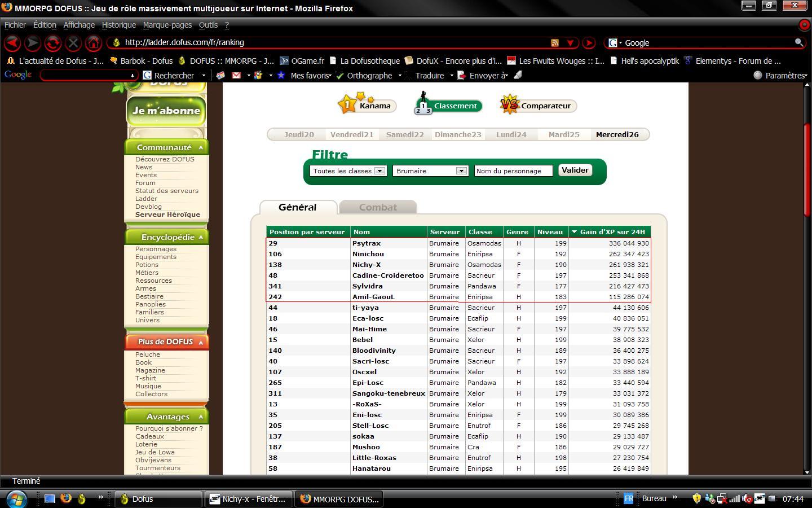Screen dimensions: 812x508
Task: Reload the page with the Refresh icon
Action: coord(53,43)
